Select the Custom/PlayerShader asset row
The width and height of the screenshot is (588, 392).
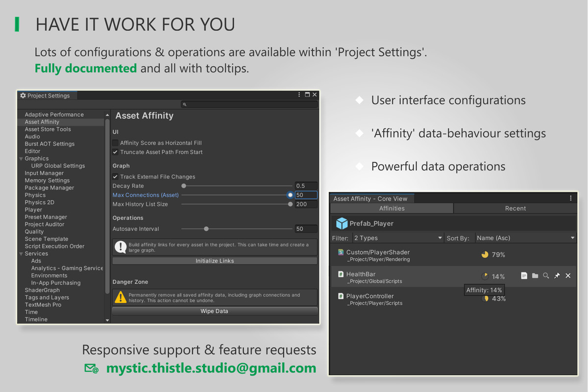coord(453,255)
